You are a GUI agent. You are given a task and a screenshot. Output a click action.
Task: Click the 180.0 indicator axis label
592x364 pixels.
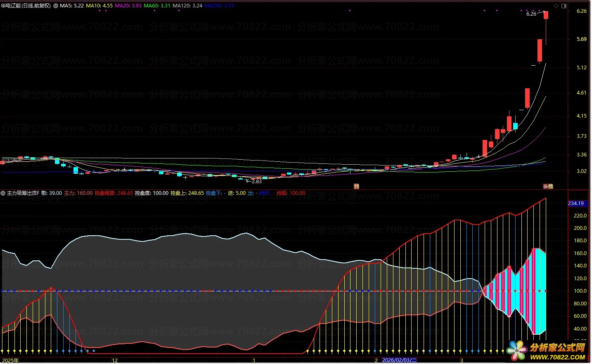tap(580, 241)
